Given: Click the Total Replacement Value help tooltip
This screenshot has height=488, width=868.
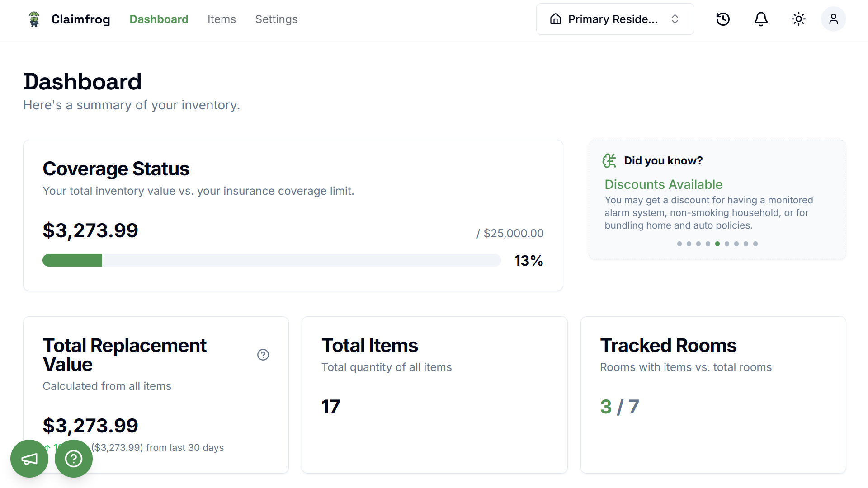Looking at the screenshot, I should [x=263, y=355].
